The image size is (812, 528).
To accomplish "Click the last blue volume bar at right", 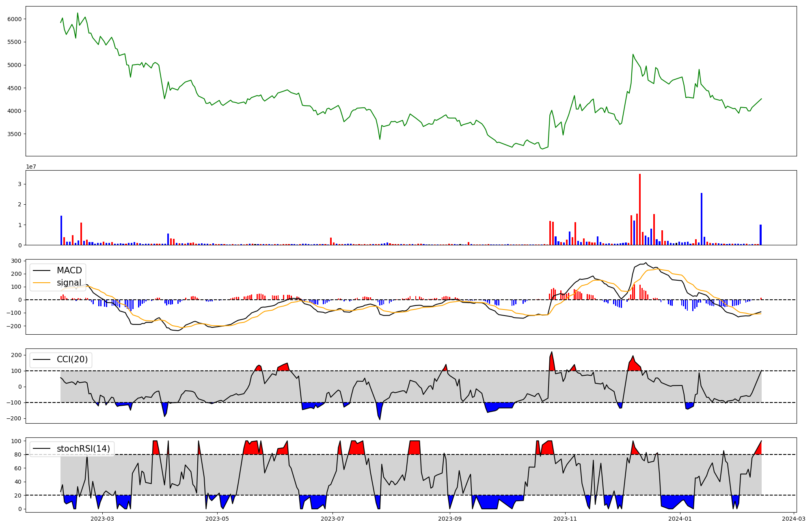I will [760, 235].
